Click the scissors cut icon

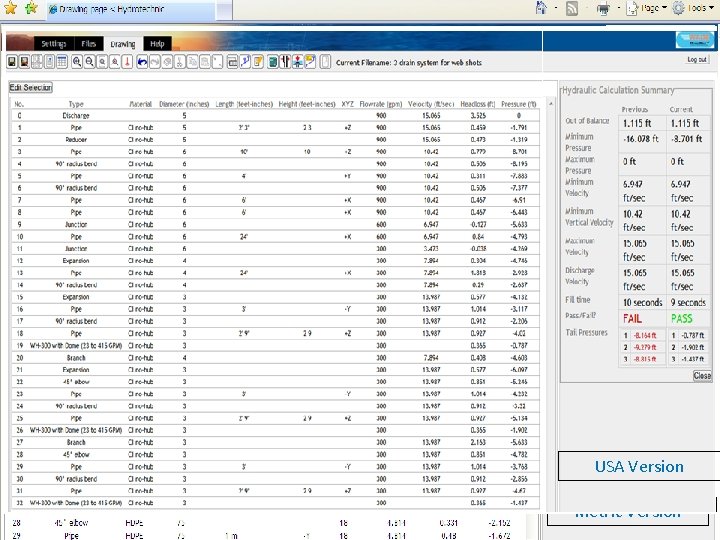coord(180,62)
